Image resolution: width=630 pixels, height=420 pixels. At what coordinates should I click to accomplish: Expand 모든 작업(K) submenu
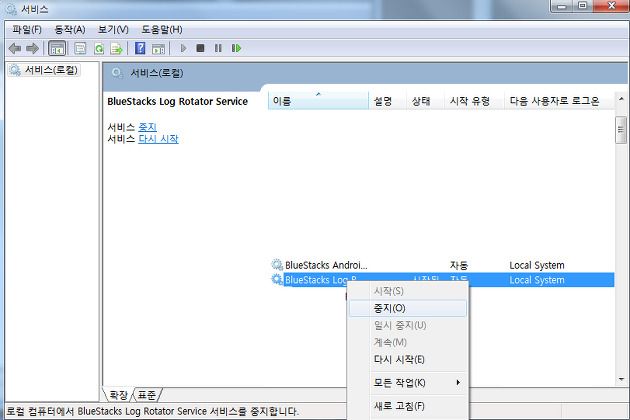[407, 382]
